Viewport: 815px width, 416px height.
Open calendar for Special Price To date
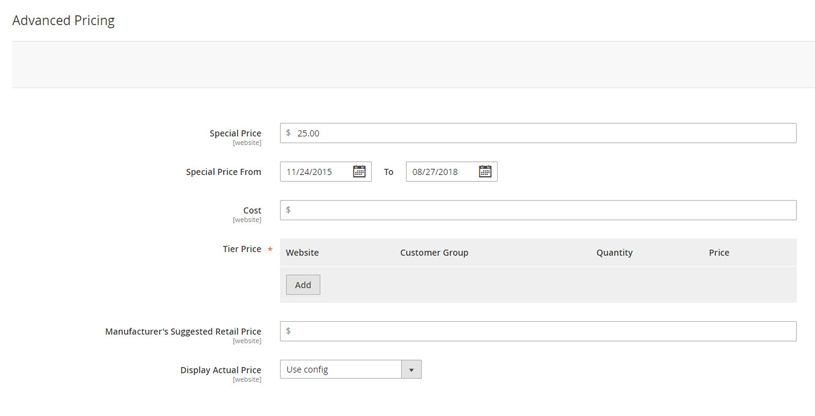point(485,171)
